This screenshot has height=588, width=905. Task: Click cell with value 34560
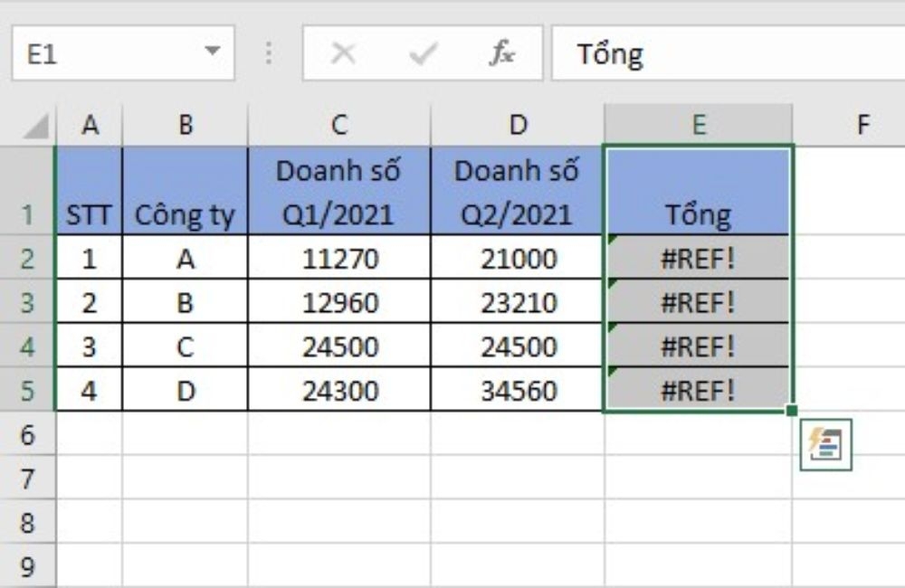coord(518,390)
